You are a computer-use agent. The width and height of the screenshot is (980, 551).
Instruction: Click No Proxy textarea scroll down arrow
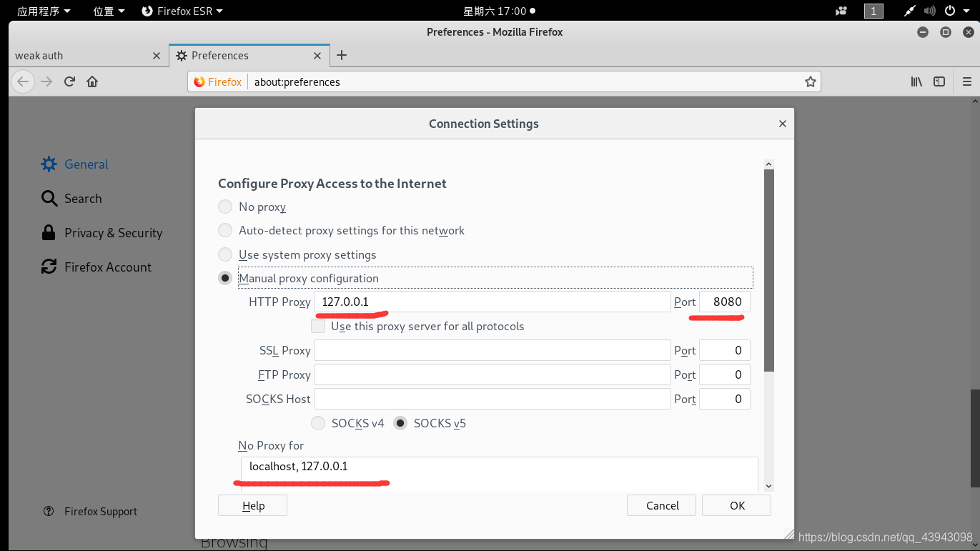pyautogui.click(x=769, y=486)
